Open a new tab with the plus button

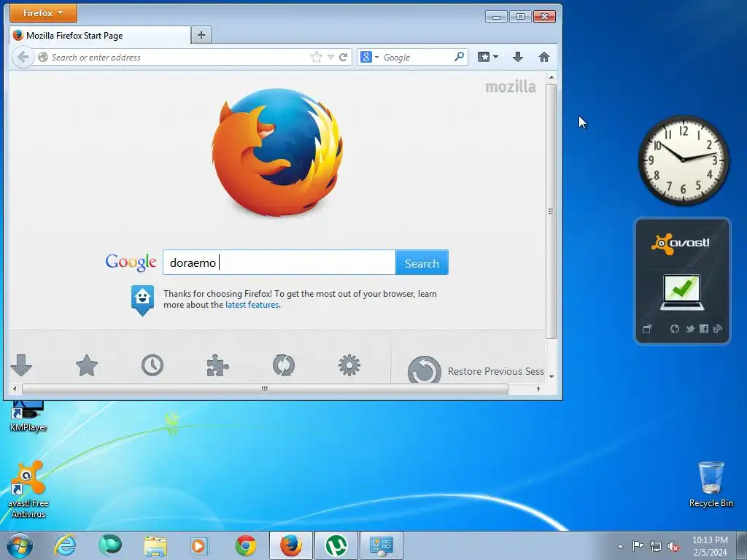point(201,35)
